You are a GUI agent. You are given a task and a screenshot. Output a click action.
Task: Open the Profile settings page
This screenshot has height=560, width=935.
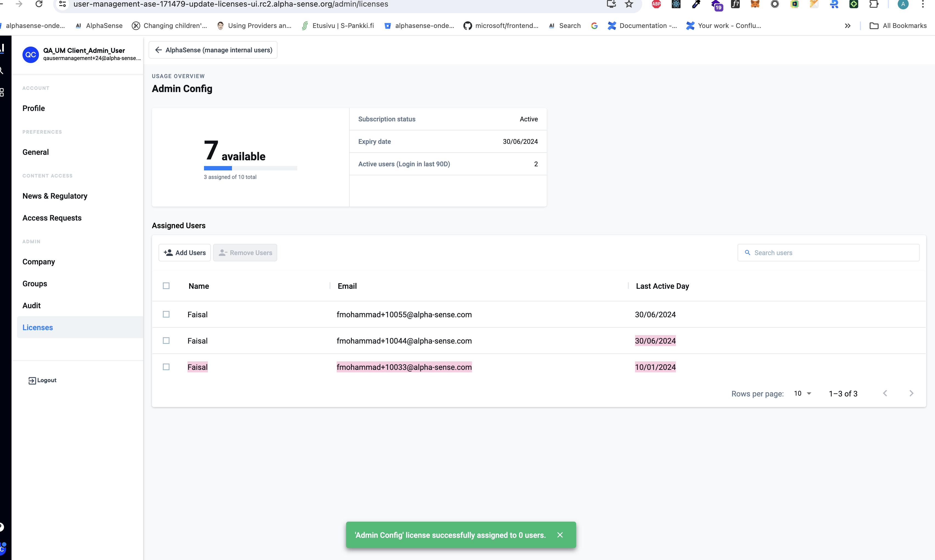(x=34, y=108)
